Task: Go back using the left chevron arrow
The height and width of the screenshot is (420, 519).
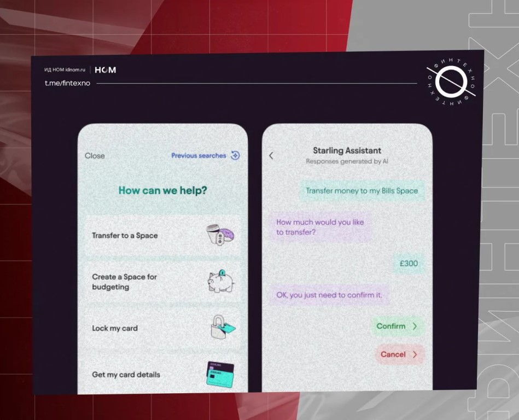Action: pyautogui.click(x=271, y=156)
